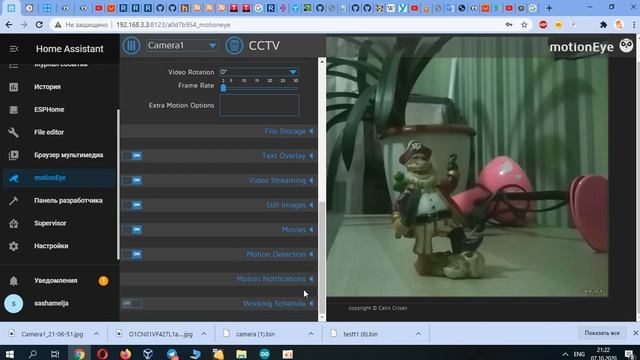
Task: Open the Браузер мультимедиа icon
Action: (14, 155)
